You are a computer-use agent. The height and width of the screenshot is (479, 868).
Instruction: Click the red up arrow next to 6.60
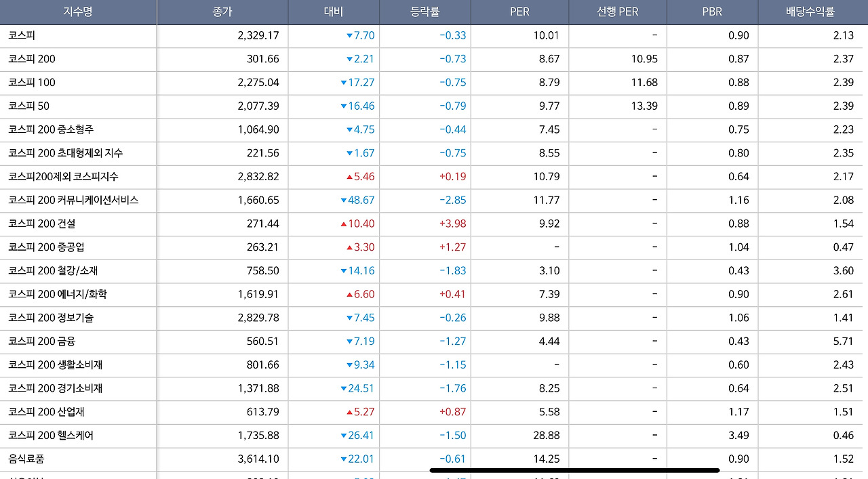click(x=350, y=295)
